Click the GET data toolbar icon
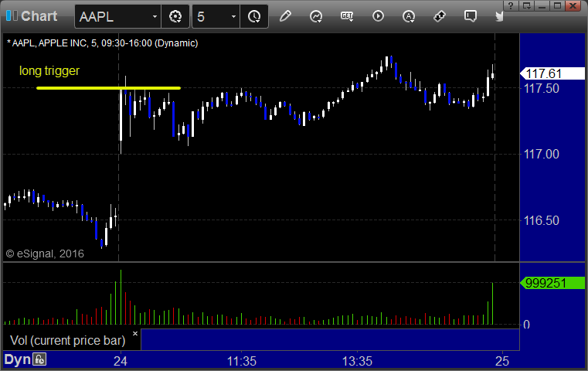 [x=347, y=16]
